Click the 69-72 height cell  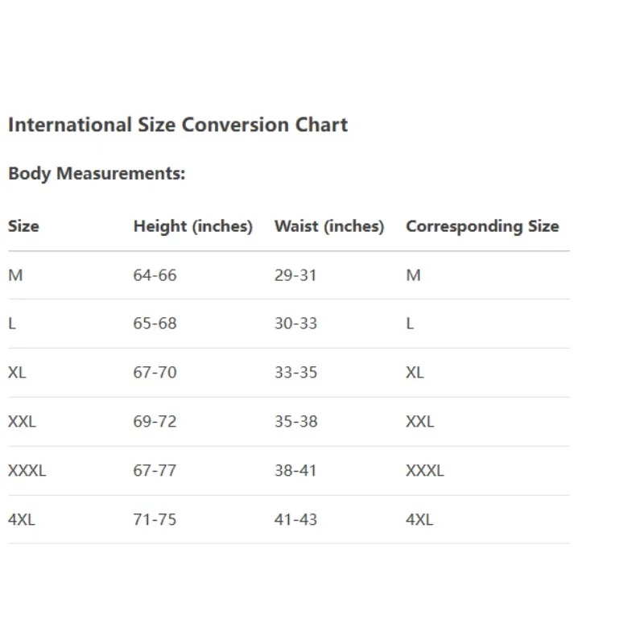[155, 422]
